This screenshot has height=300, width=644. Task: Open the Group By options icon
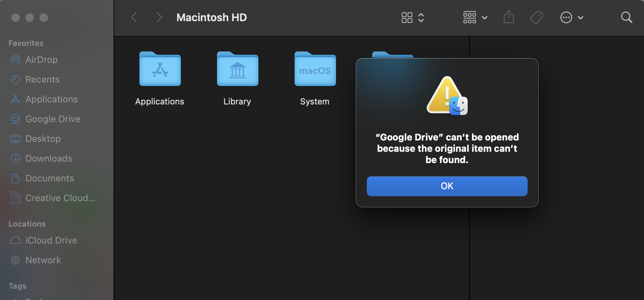click(470, 17)
